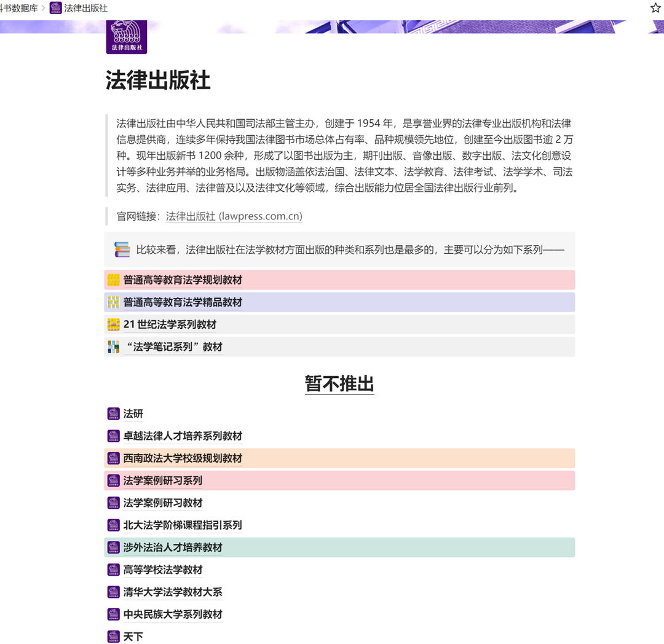Open 法学案例研习教材 page

pyautogui.click(x=162, y=503)
